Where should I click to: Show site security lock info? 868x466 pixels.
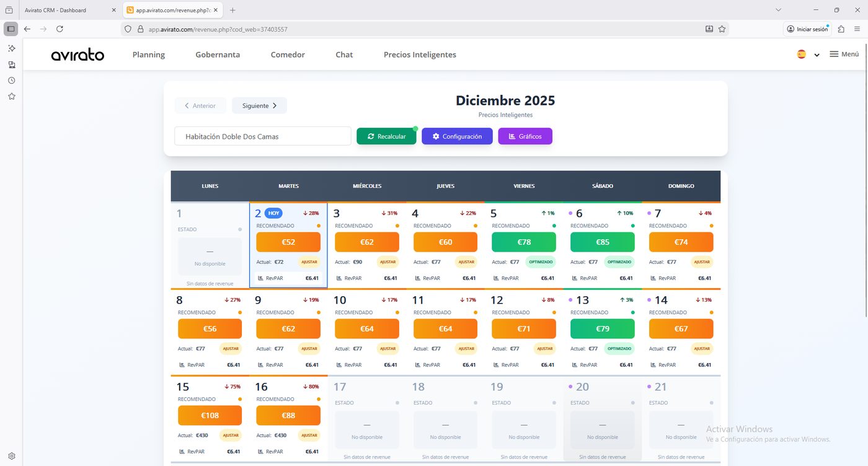tap(140, 29)
